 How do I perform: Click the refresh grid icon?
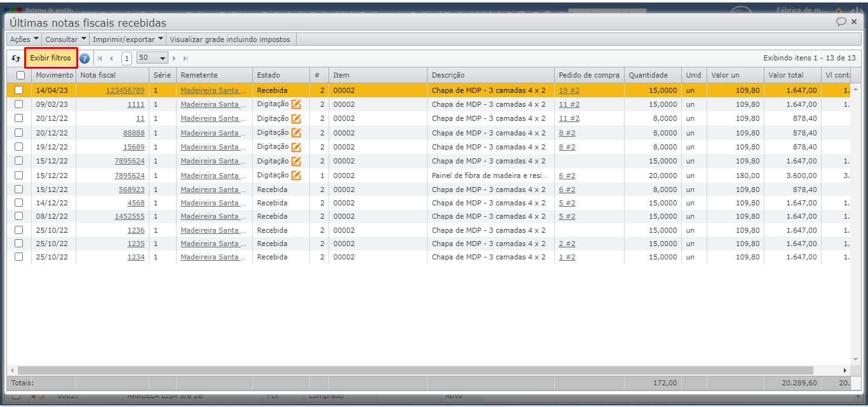click(16, 58)
